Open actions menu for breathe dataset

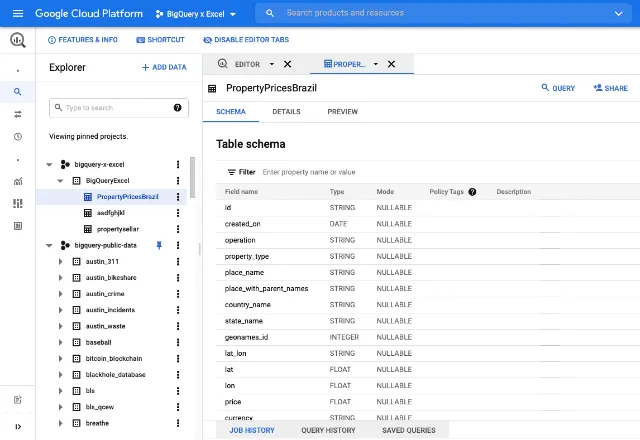point(178,423)
